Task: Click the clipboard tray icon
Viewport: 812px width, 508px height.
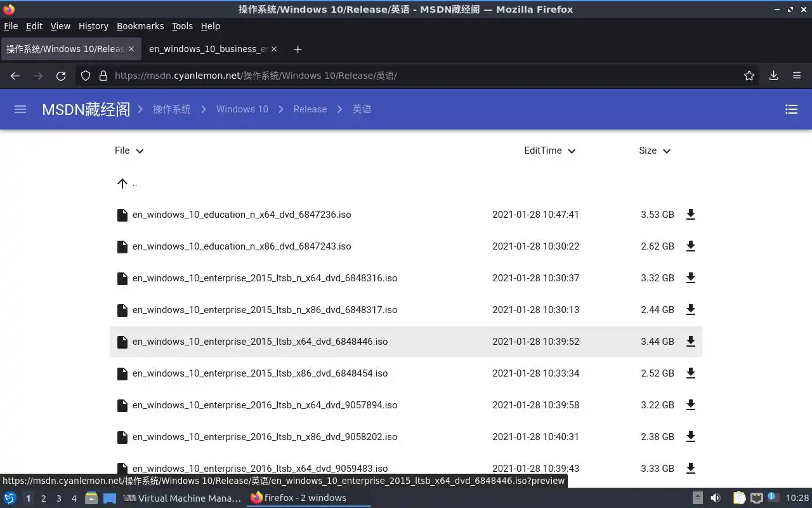Action: pyautogui.click(x=739, y=498)
